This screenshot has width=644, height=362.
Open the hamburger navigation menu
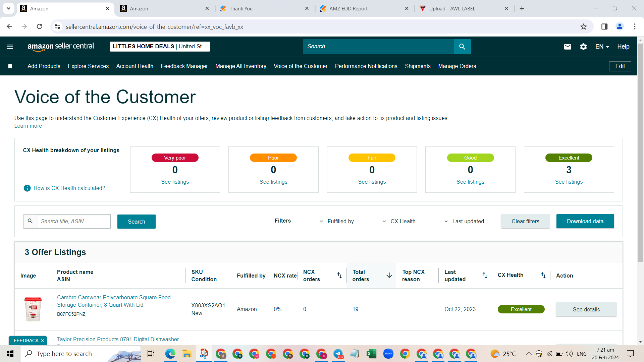10,47
